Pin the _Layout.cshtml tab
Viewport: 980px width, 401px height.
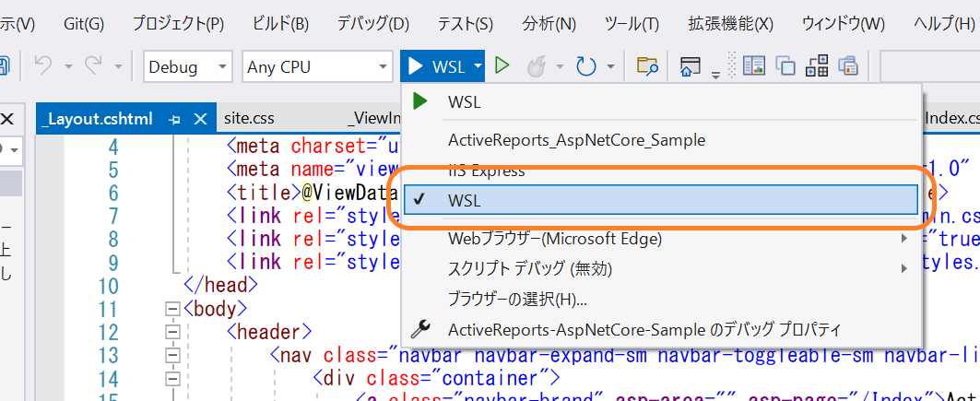175,119
